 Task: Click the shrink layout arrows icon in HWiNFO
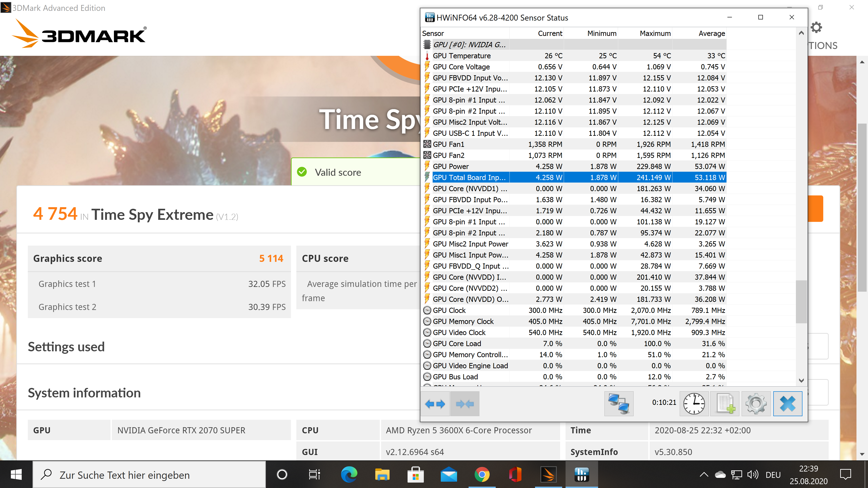tap(465, 404)
